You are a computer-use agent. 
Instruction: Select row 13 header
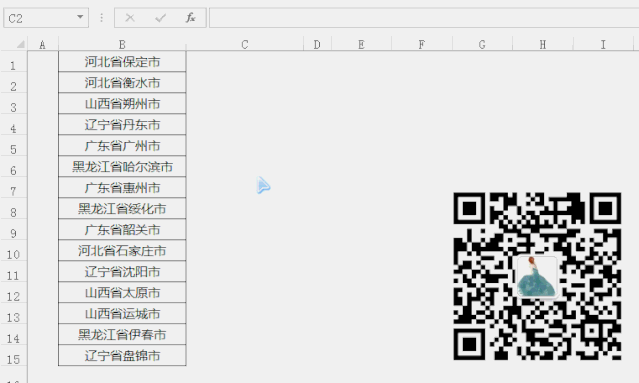pyautogui.click(x=13, y=314)
